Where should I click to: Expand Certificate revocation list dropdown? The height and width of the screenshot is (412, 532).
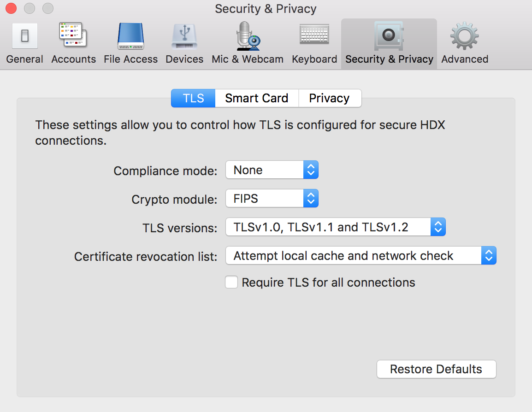[x=361, y=256]
